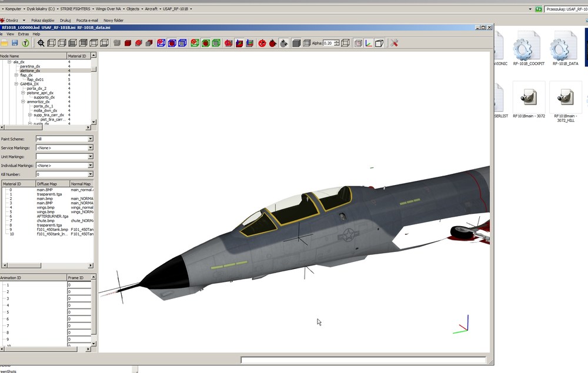Image resolution: width=588 pixels, height=373 pixels.
Task: Toggle the colored XYZ axes icon
Action: [369, 43]
